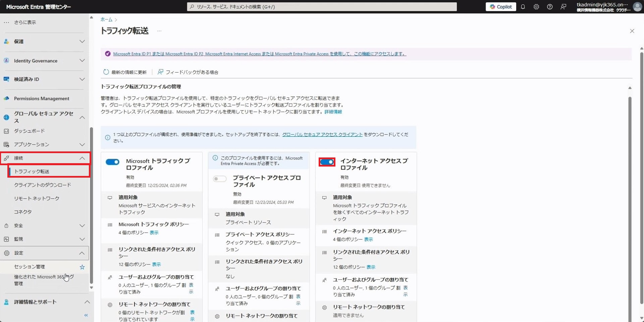Open コネクタ in the sidebar
The image size is (644, 322).
(23, 212)
